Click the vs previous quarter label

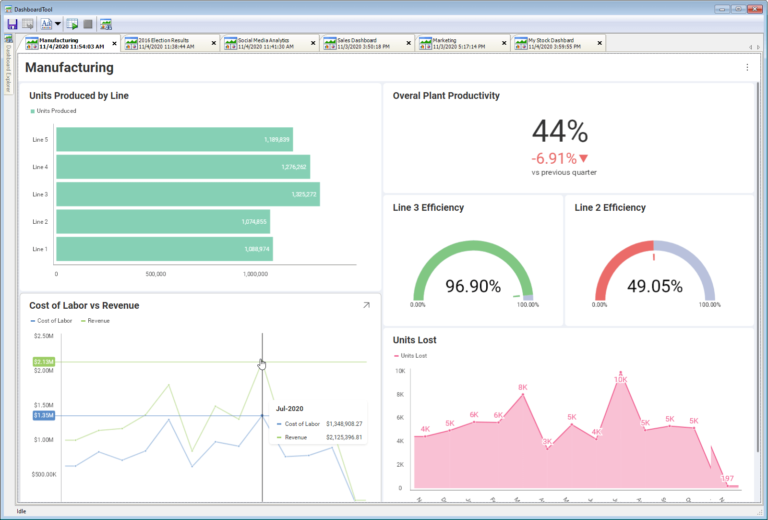(x=564, y=172)
